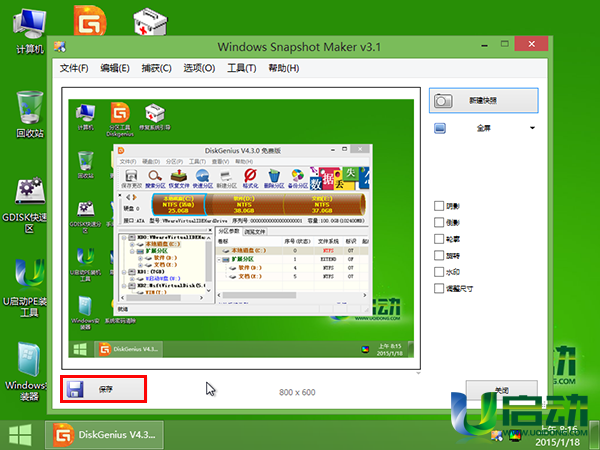Toggle the 水印 watermark checkbox
600x450 pixels.
(439, 272)
